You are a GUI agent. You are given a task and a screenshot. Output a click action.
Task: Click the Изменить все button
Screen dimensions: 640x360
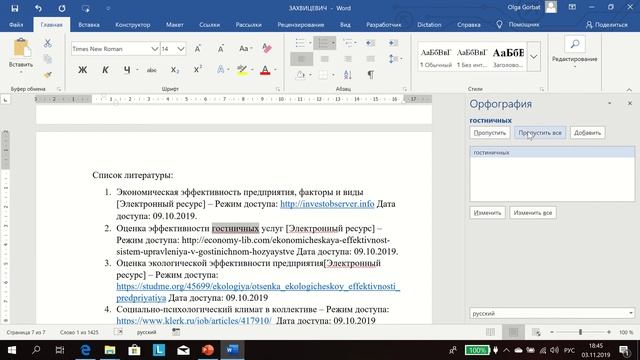pos(533,213)
